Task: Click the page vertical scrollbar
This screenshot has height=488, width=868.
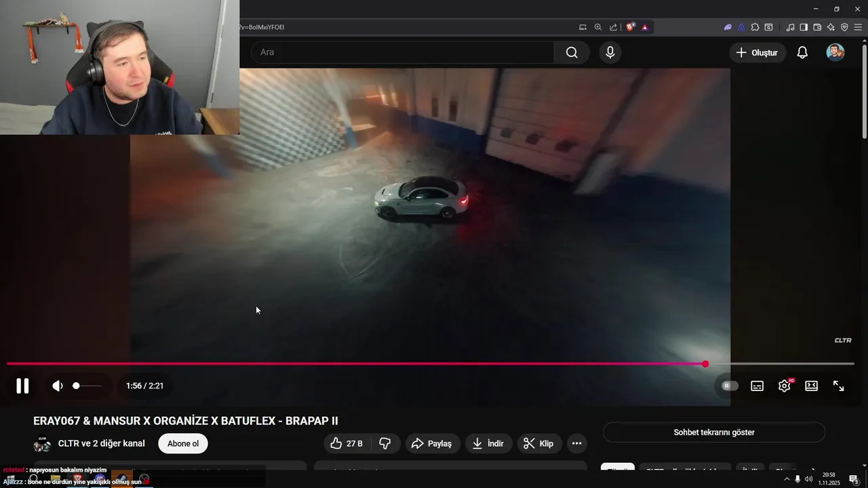Action: (x=864, y=91)
